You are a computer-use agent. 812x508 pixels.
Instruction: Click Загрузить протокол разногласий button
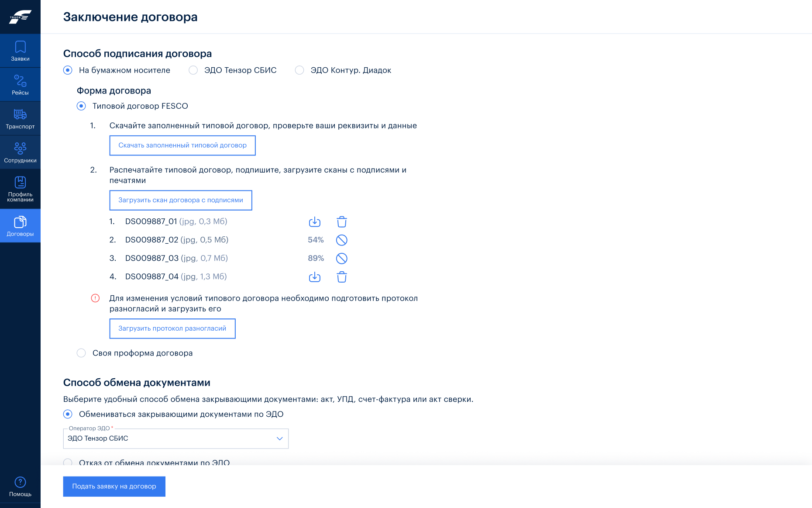point(172,328)
